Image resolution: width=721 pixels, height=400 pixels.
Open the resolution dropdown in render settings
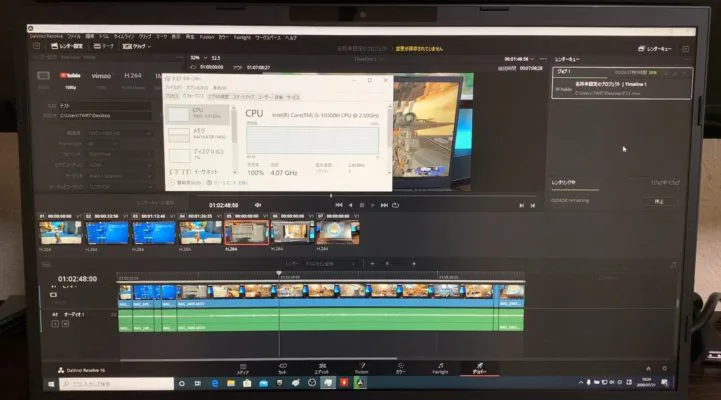click(x=120, y=133)
